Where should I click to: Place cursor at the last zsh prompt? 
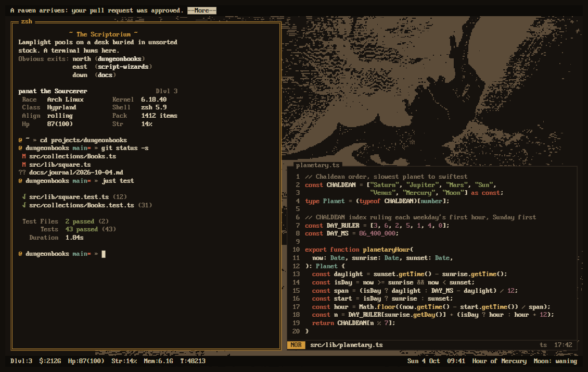pos(104,254)
